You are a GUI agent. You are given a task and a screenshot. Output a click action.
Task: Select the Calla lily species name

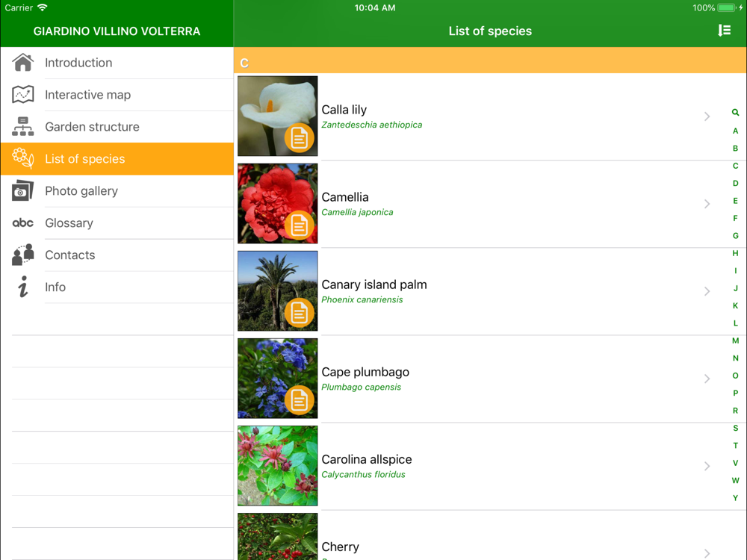click(x=344, y=110)
